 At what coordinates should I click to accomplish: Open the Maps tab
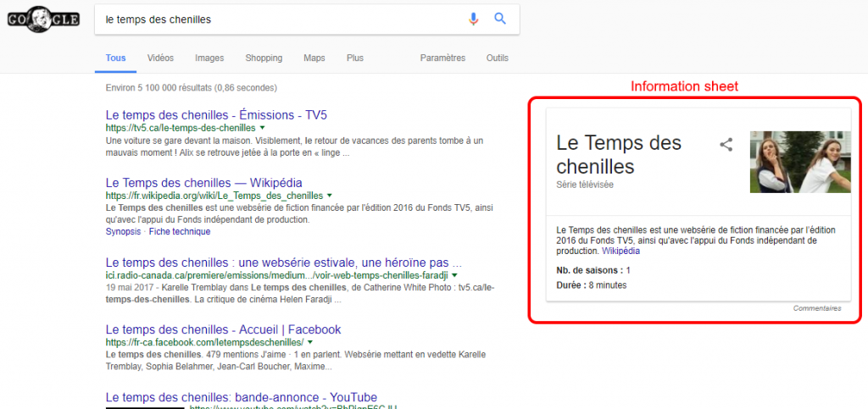click(314, 58)
